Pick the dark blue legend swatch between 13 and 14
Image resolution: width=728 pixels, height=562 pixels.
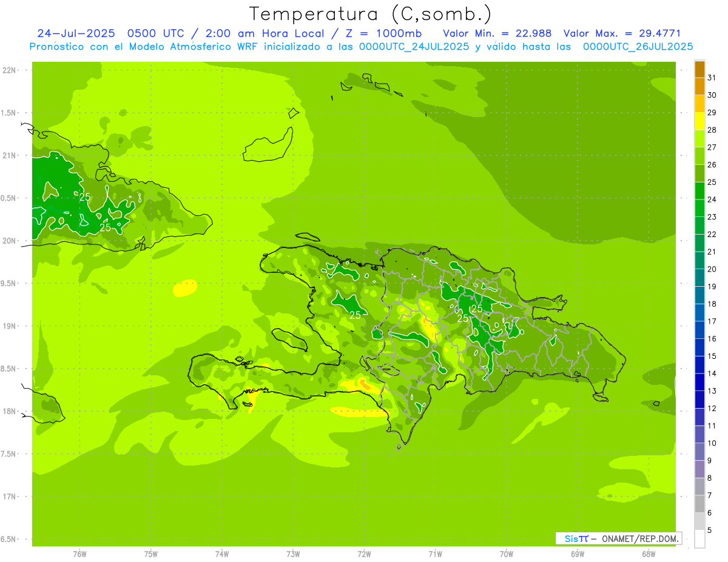point(699,383)
